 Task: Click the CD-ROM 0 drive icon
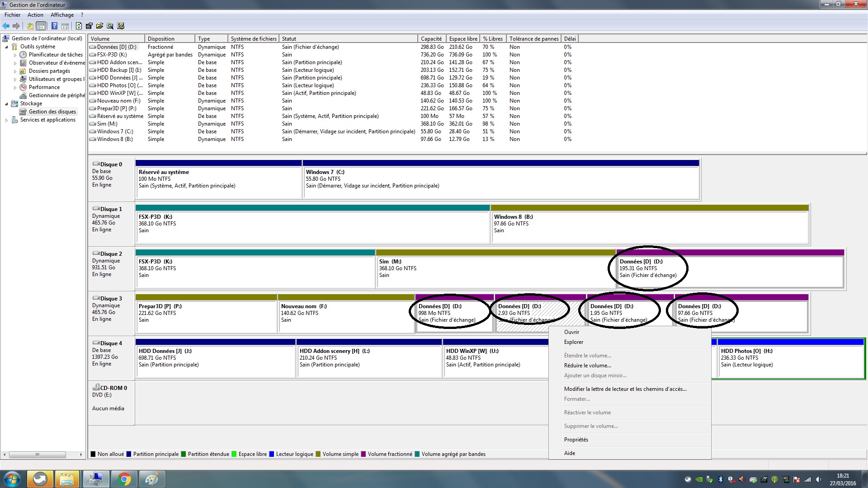click(x=96, y=387)
